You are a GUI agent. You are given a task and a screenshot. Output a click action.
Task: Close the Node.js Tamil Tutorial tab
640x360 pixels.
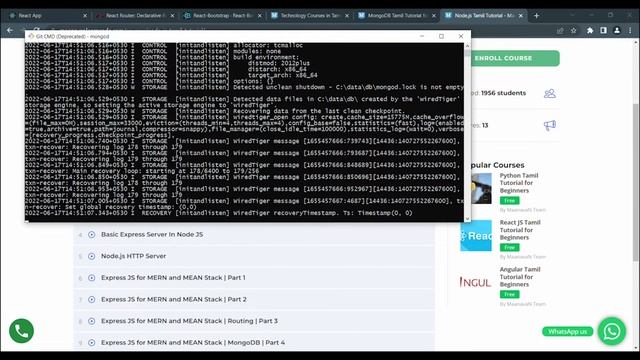[521, 16]
